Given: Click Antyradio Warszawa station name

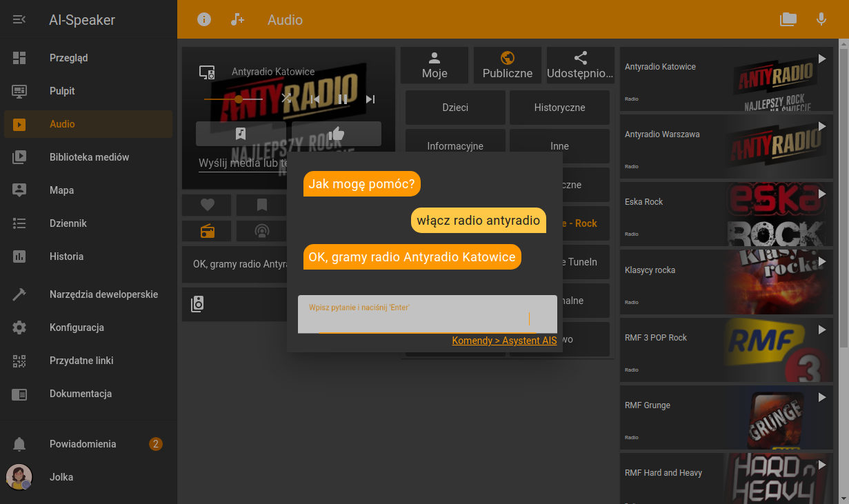Looking at the screenshot, I should click(662, 134).
